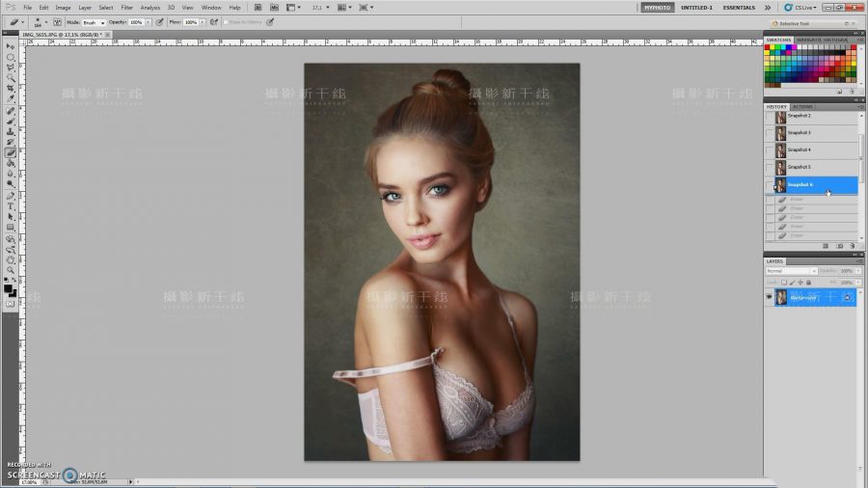Select the Rectangle shape tool
The height and width of the screenshot is (488, 868).
pos(11,228)
